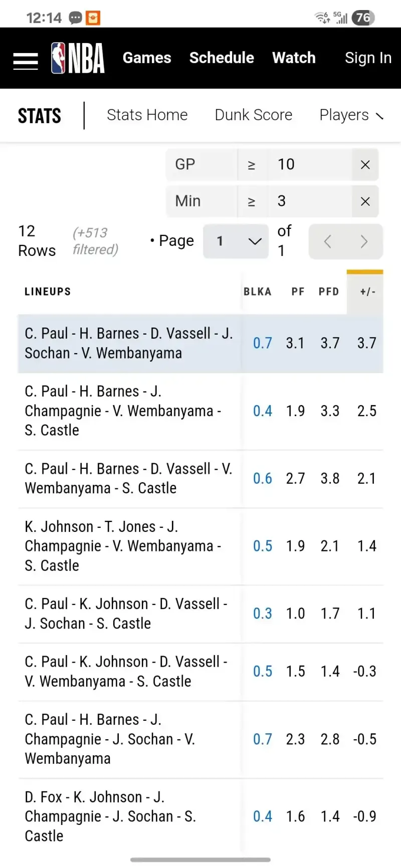The width and height of the screenshot is (401, 868).
Task: Expand the Players menu
Action: point(351,115)
